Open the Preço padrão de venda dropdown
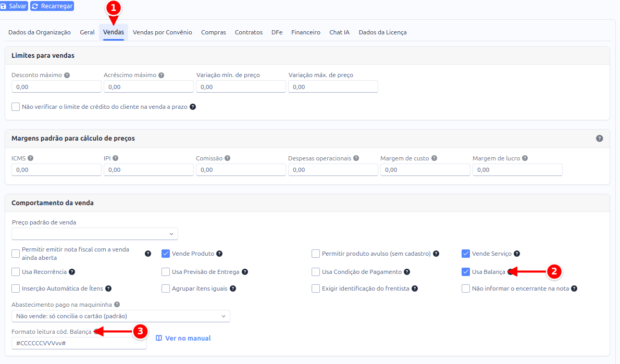This screenshot has width=620, height=364. 95,234
